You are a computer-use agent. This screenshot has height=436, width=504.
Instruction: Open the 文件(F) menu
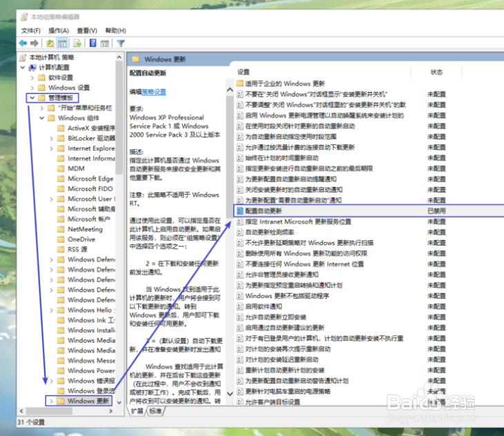coord(31,30)
